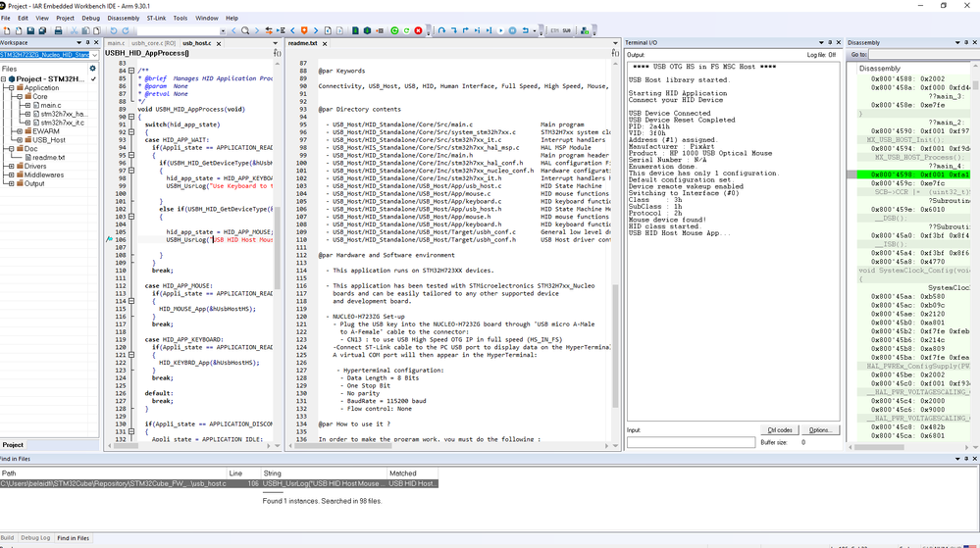Create a new document with the toolbar icon
The image size is (980, 548).
7,30
